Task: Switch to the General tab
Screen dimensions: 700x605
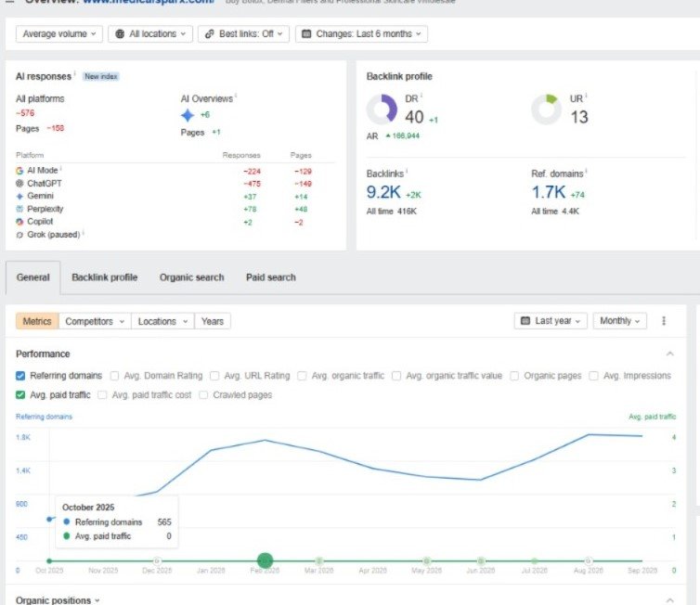Action: click(33, 277)
